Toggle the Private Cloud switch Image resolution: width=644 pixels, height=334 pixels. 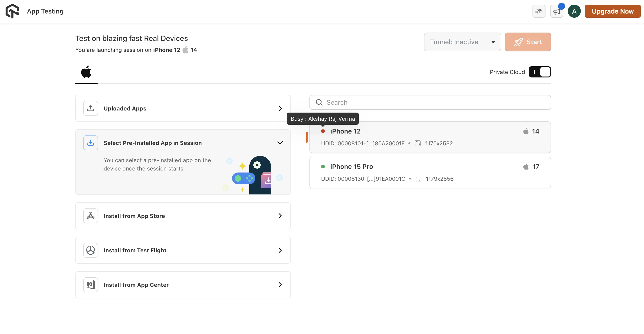[x=539, y=72]
